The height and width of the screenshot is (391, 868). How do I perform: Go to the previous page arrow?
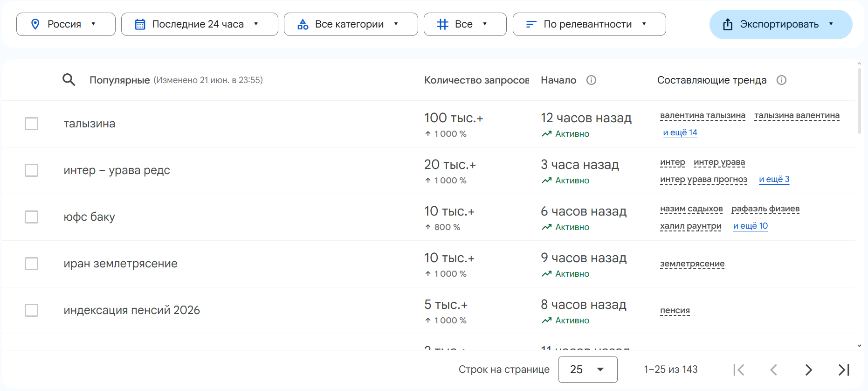tap(774, 370)
